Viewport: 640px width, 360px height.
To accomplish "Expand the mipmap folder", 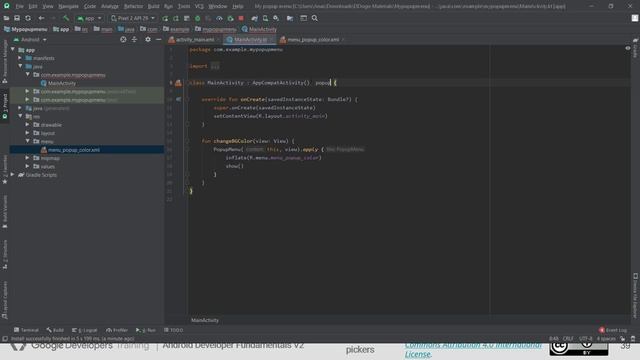I will [27, 158].
